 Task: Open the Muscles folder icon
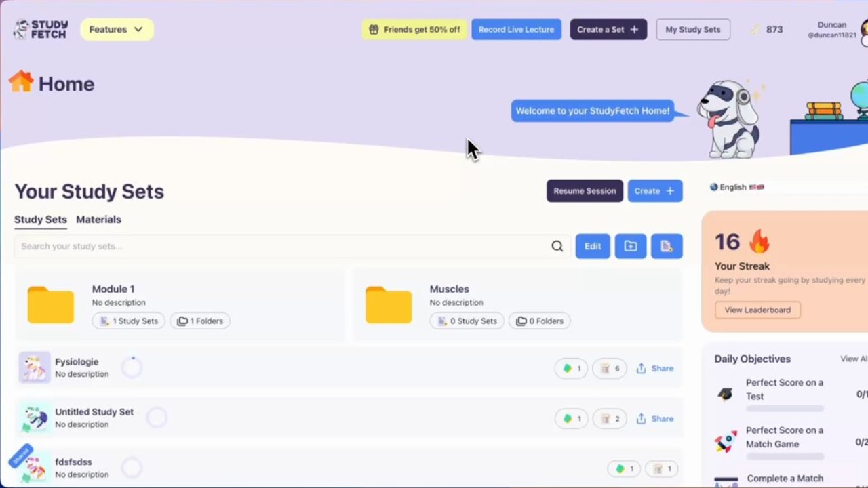click(389, 305)
